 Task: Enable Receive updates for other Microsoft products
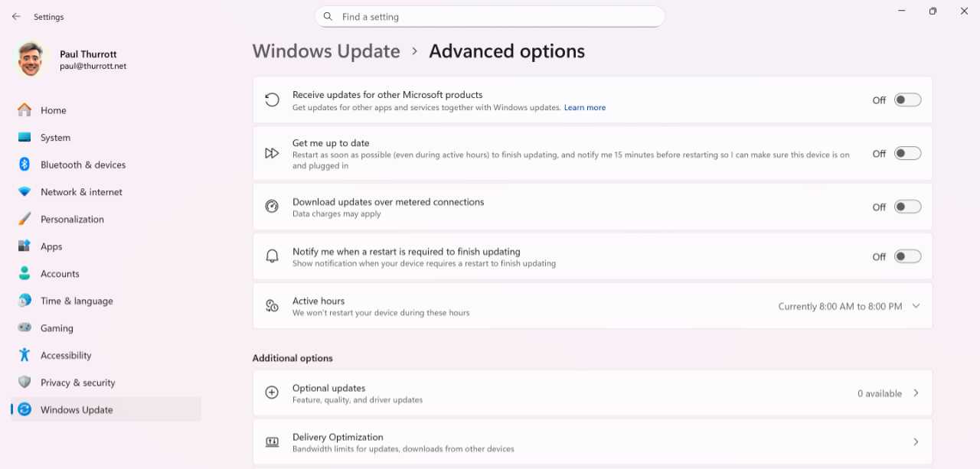[907, 100]
